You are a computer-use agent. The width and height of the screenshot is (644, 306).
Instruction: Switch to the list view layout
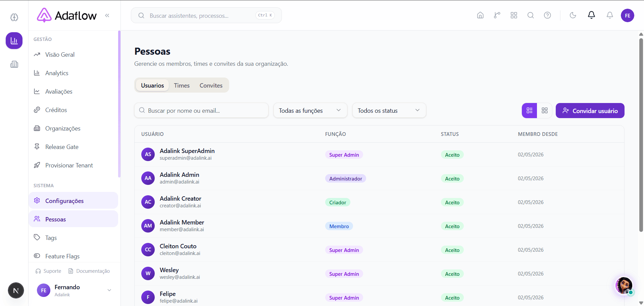(x=530, y=111)
